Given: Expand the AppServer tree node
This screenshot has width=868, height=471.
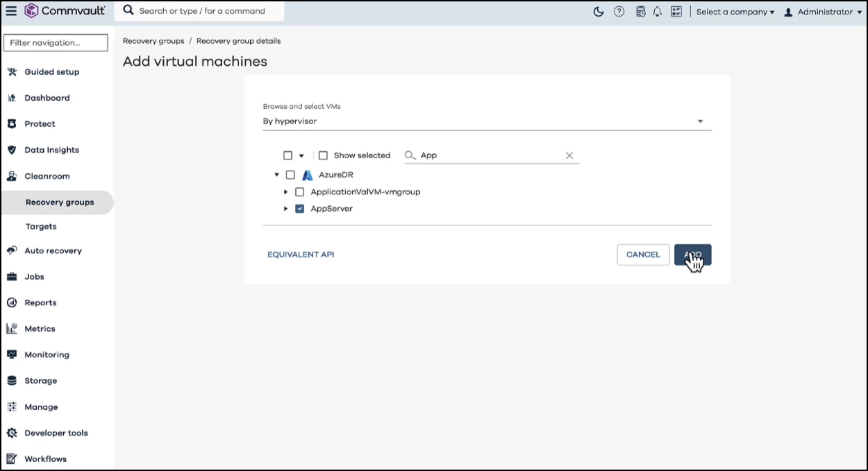Looking at the screenshot, I should (x=285, y=209).
